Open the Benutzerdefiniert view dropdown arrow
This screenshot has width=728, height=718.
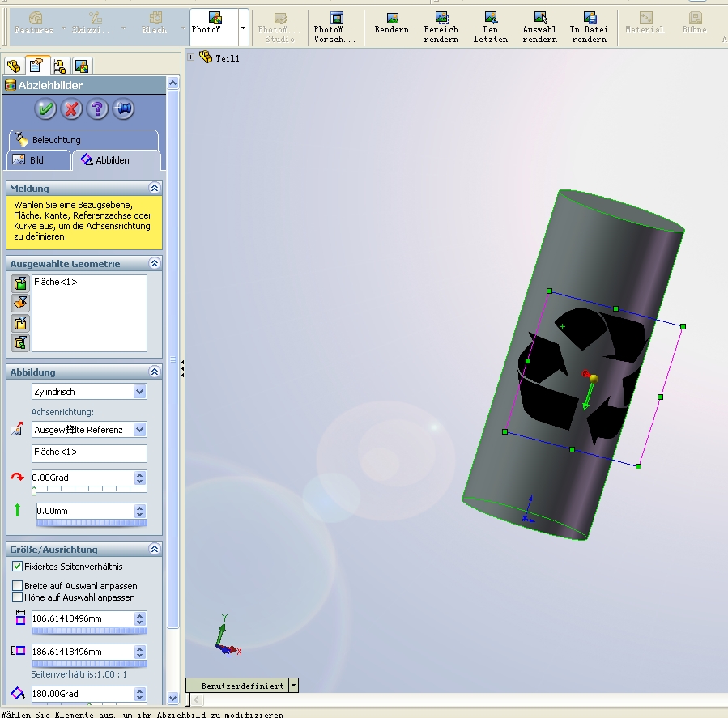[x=293, y=685]
